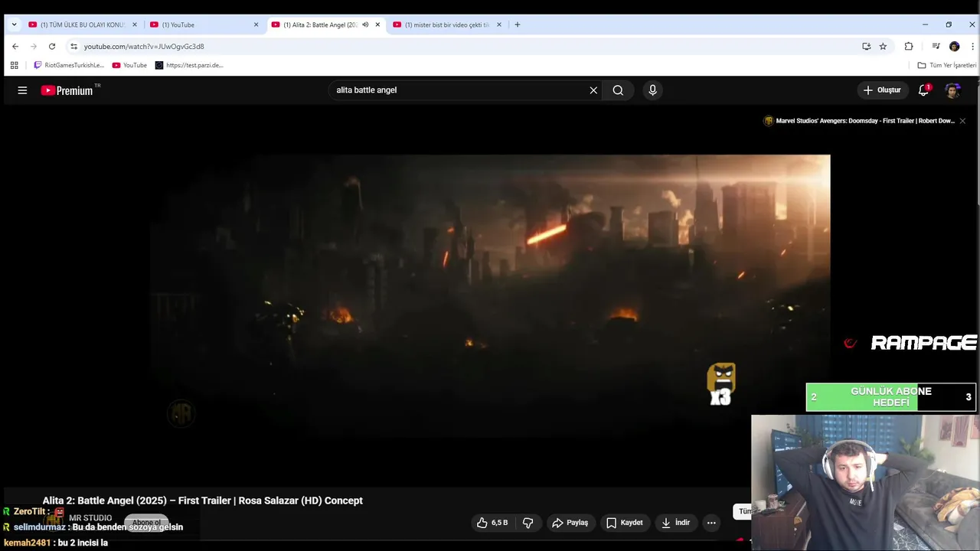Close the mister bist video tab

(499, 24)
